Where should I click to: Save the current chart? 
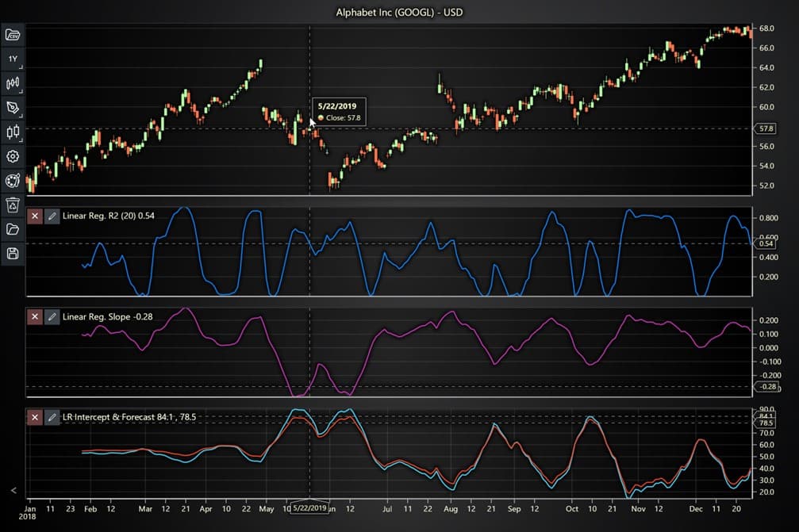[12, 253]
